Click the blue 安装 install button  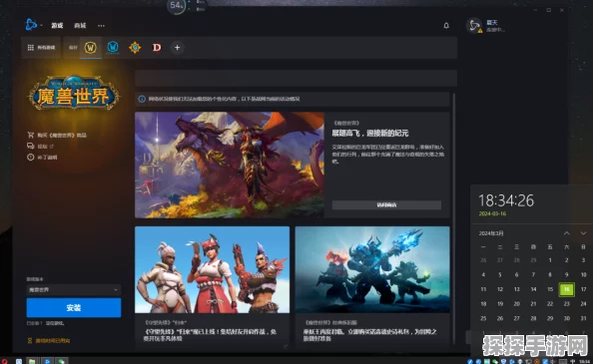click(74, 308)
